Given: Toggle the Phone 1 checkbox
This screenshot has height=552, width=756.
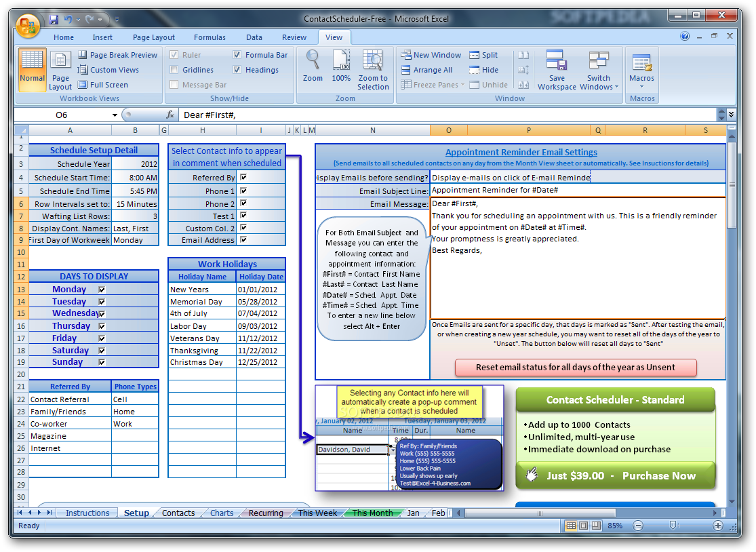Looking at the screenshot, I should (x=243, y=191).
